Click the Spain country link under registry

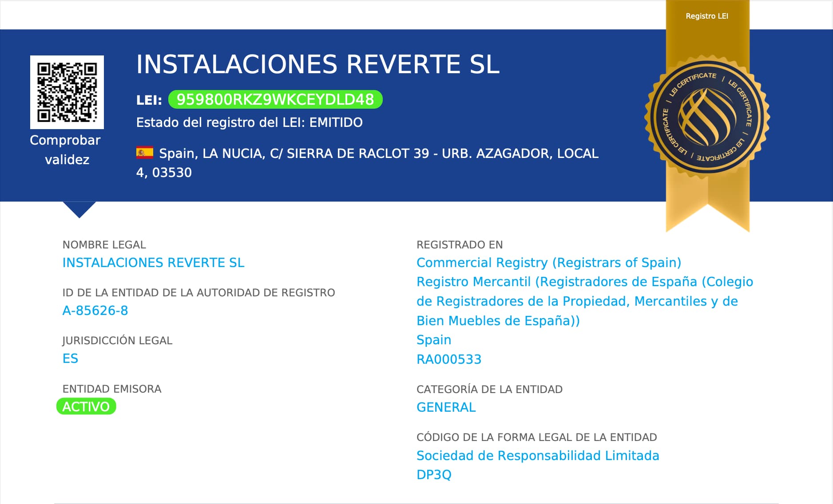433,340
